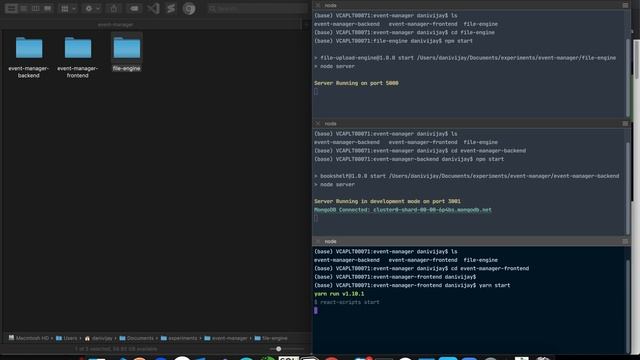The height and width of the screenshot is (360, 640).
Task: Switch Finder to list view
Action: 24,8
